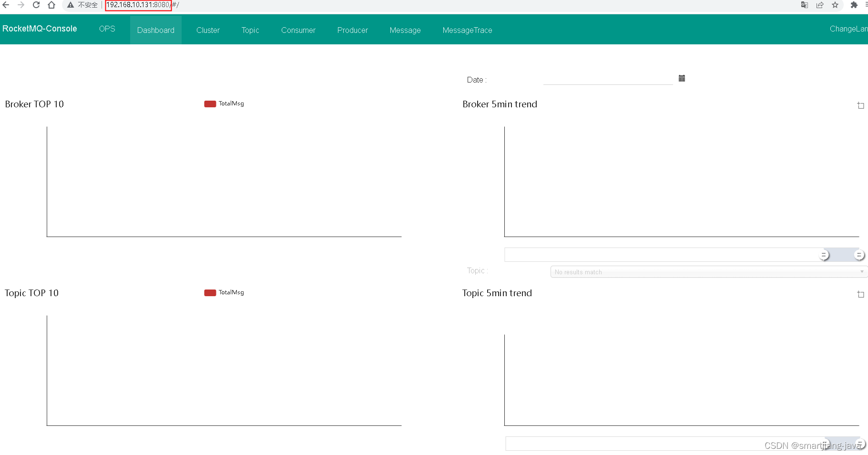Click the Broker TOP 10 chart area
The width and height of the screenshot is (868, 455).
pyautogui.click(x=224, y=181)
